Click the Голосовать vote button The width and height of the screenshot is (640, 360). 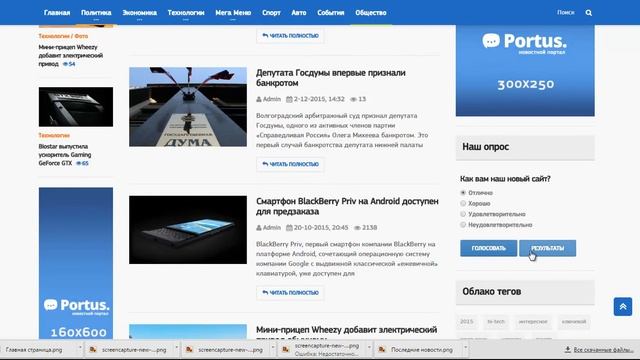[489, 248]
